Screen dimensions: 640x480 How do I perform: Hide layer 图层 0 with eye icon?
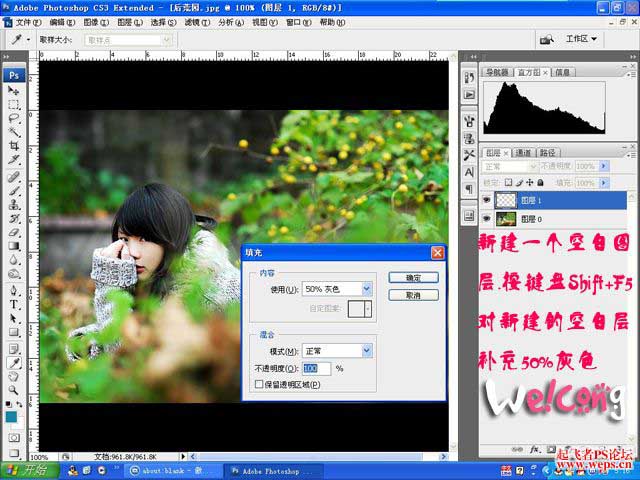486,219
